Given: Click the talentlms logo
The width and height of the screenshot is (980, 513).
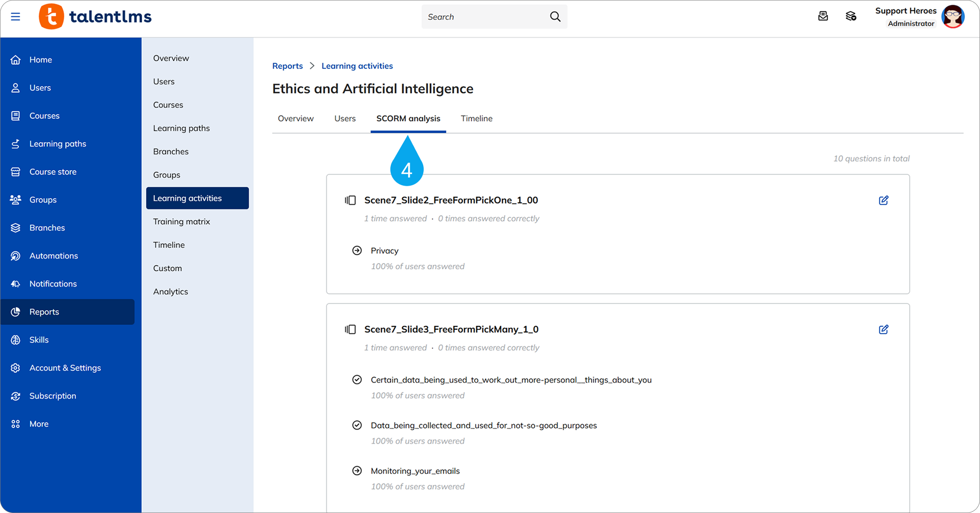Looking at the screenshot, I should coord(95,17).
